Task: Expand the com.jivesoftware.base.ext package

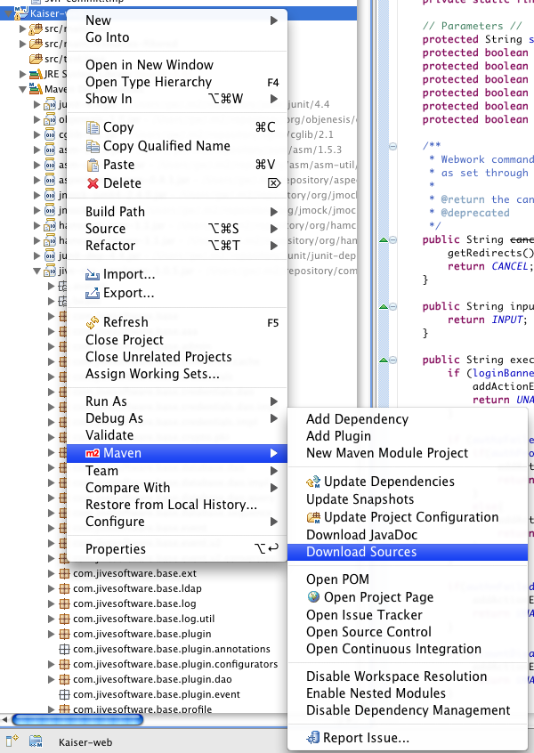Action: [51, 573]
